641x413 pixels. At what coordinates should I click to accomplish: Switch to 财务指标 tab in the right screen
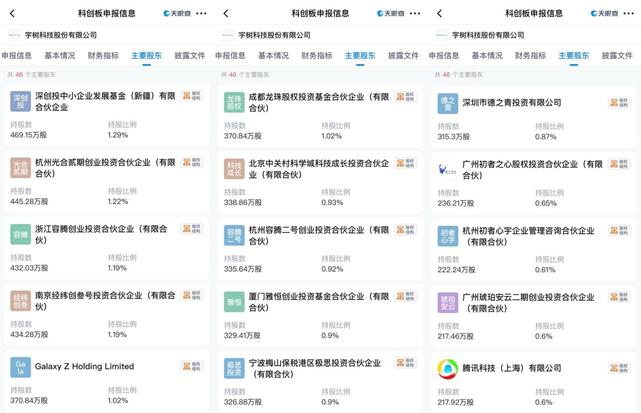pyautogui.click(x=531, y=56)
